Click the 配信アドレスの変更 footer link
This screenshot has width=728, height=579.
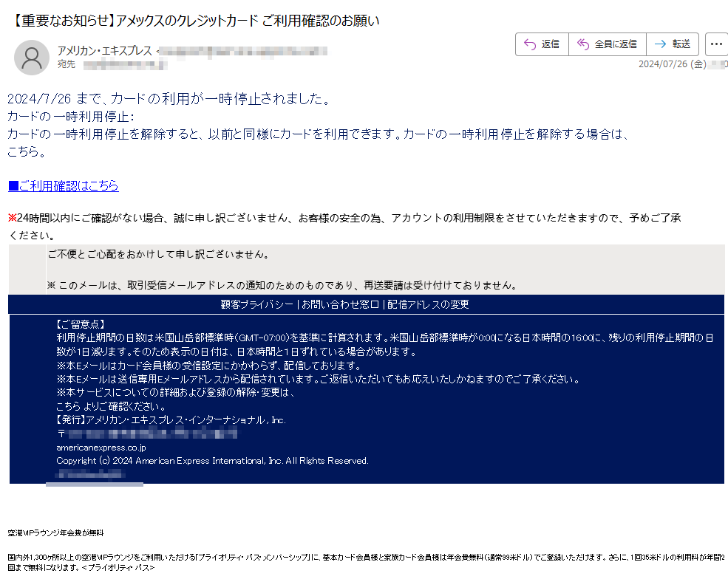tap(428, 304)
